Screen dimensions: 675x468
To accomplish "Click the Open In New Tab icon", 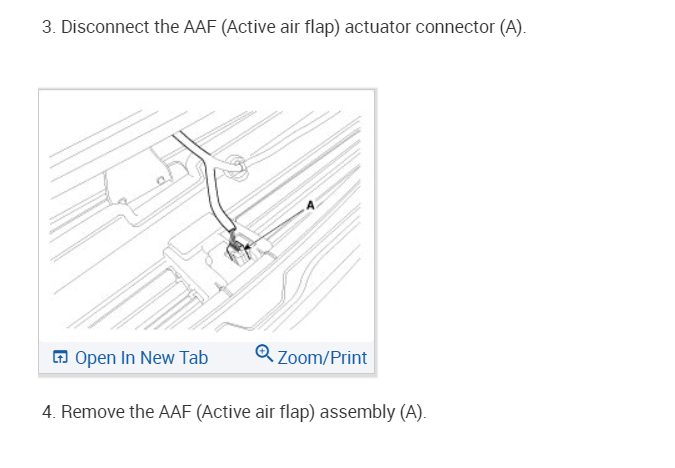I will tap(60, 357).
